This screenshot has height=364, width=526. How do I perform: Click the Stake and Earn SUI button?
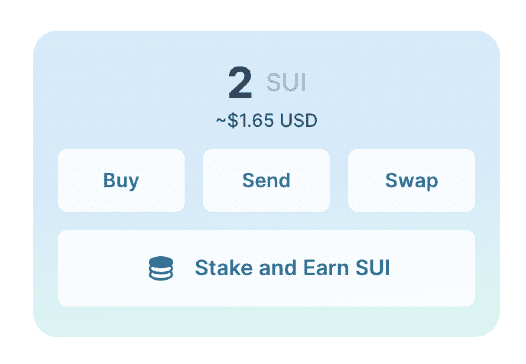click(266, 268)
